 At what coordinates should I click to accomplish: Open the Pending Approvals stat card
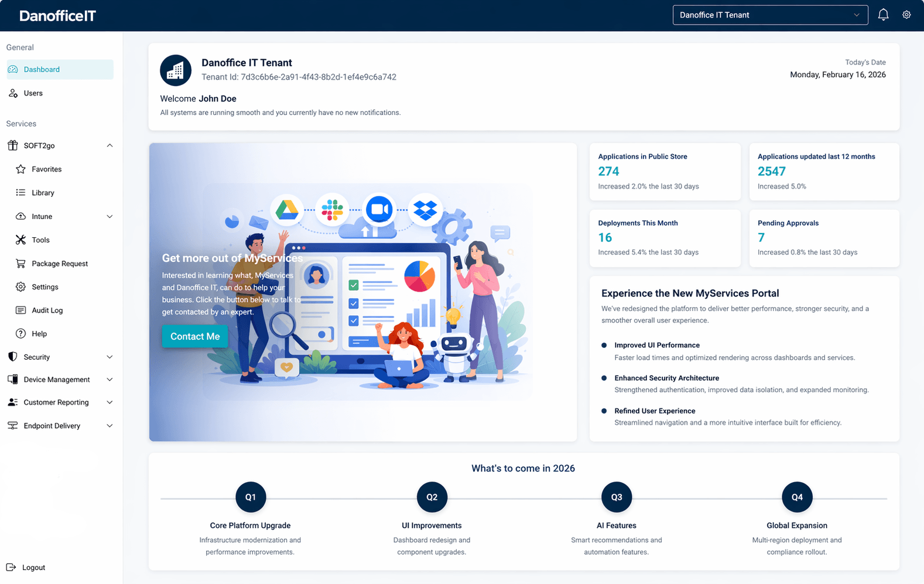[824, 238]
